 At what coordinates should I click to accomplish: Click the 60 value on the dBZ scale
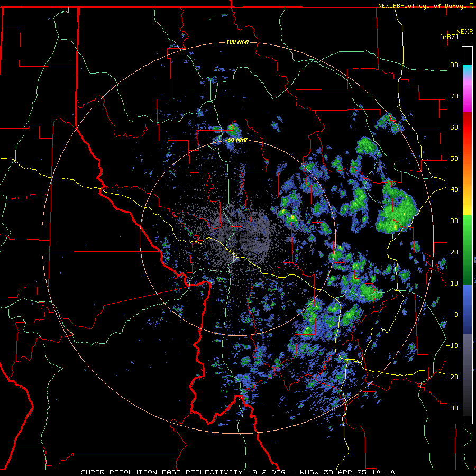coord(454,127)
